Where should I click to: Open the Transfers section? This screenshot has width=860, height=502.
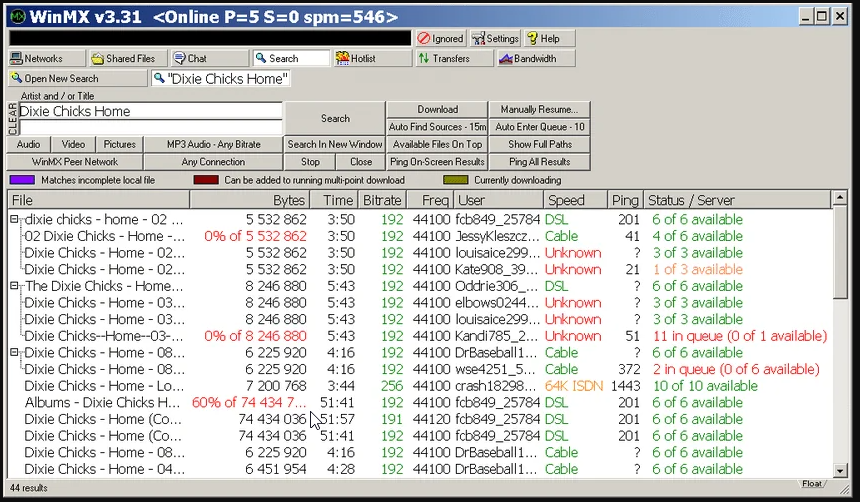point(453,59)
